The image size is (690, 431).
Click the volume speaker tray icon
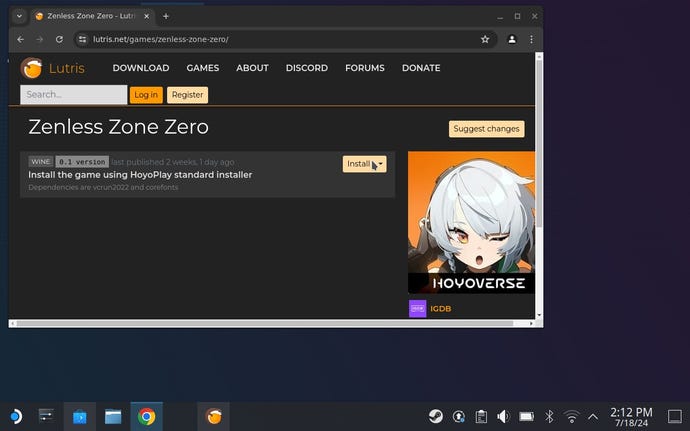(x=503, y=416)
